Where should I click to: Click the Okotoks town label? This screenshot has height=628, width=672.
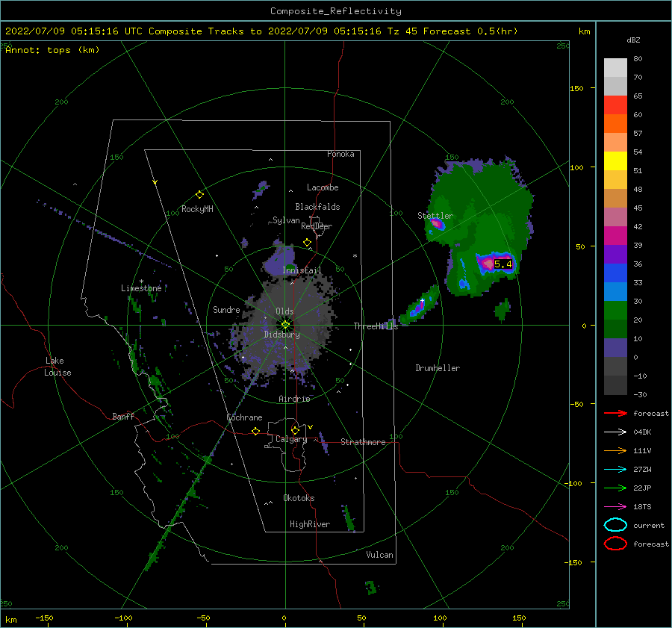299,498
